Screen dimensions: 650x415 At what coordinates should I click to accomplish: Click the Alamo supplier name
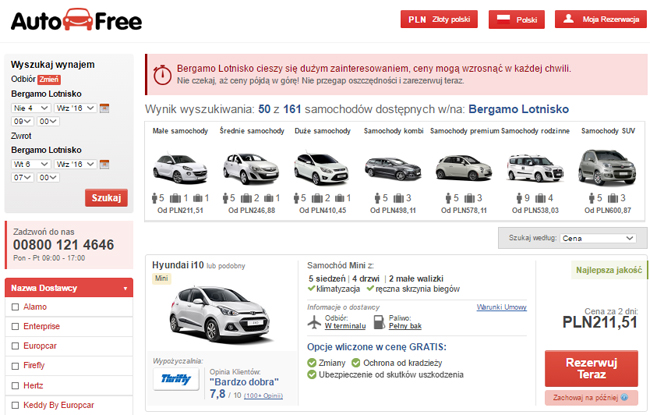(x=35, y=307)
